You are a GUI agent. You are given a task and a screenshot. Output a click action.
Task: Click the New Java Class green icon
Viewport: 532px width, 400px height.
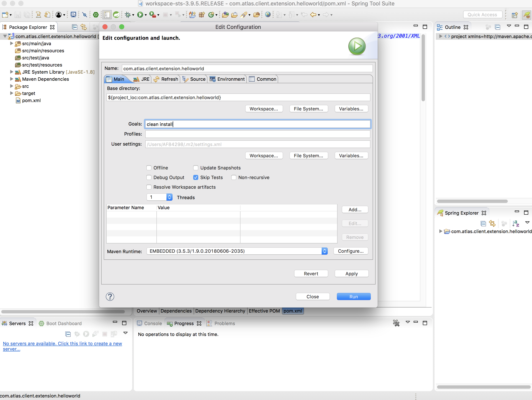(x=211, y=15)
